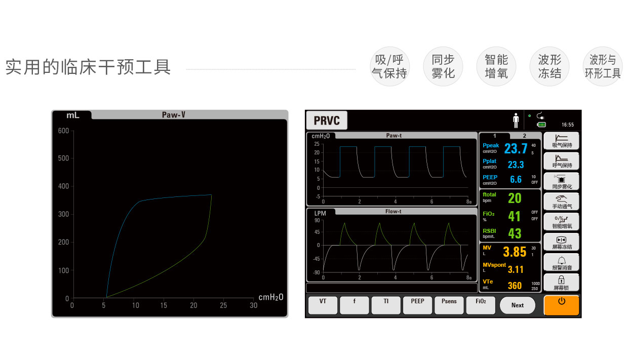Freeze the screen waveforms (屏幕冻结)
The image size is (628, 364).
(561, 242)
